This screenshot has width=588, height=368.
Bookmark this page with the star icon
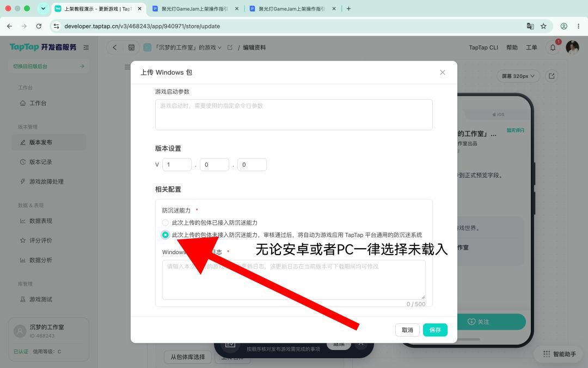click(543, 26)
